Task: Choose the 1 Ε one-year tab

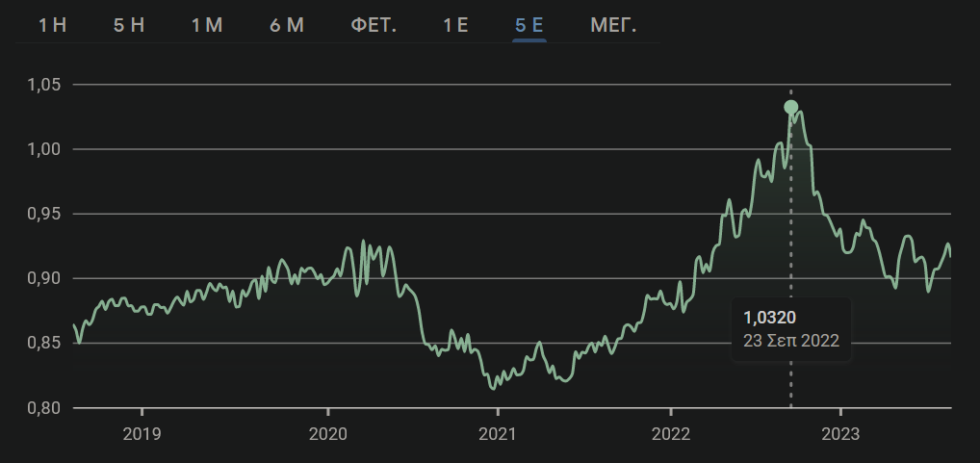Action: pos(455,26)
